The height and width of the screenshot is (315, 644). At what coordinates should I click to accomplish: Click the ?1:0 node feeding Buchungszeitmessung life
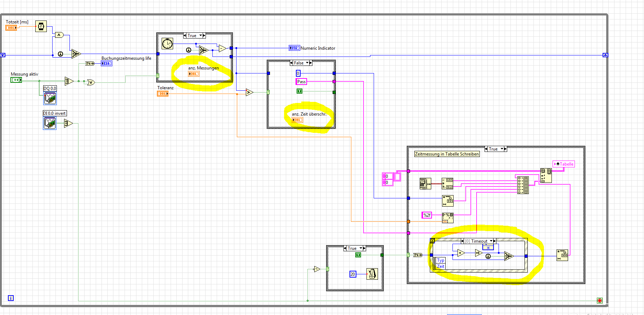tap(90, 63)
